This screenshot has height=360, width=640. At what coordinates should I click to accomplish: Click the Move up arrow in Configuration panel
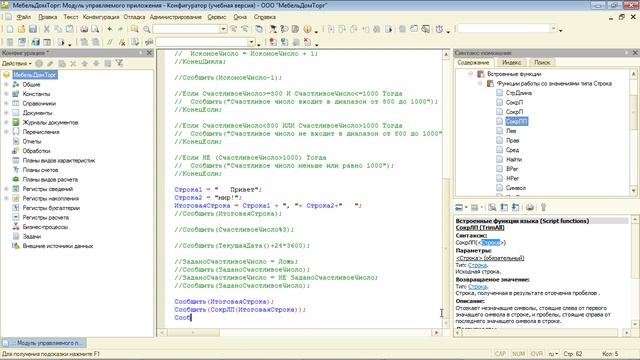84,63
